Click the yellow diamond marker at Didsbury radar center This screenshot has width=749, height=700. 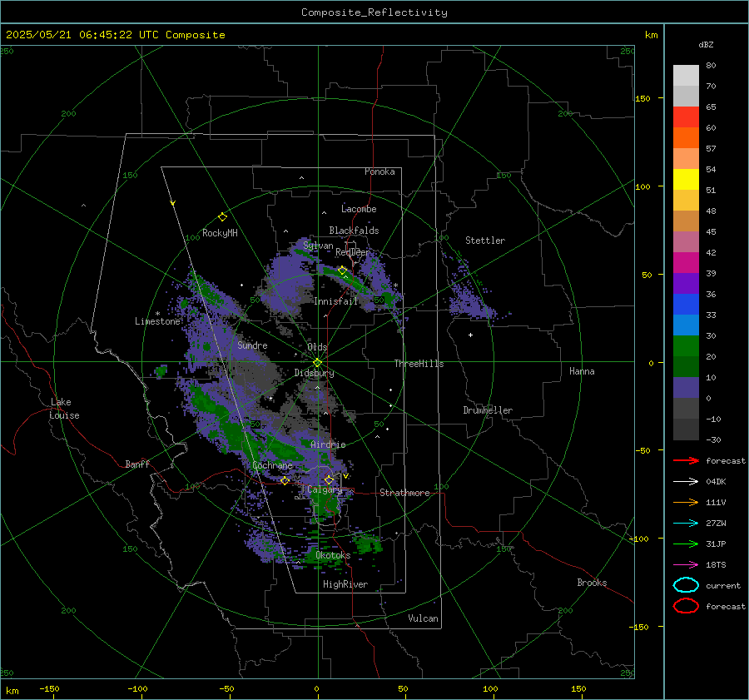[x=317, y=363]
